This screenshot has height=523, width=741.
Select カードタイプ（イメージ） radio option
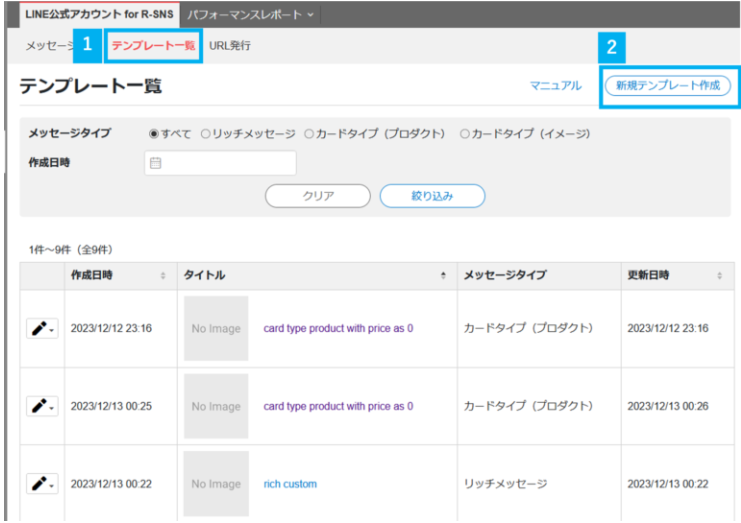click(465, 134)
